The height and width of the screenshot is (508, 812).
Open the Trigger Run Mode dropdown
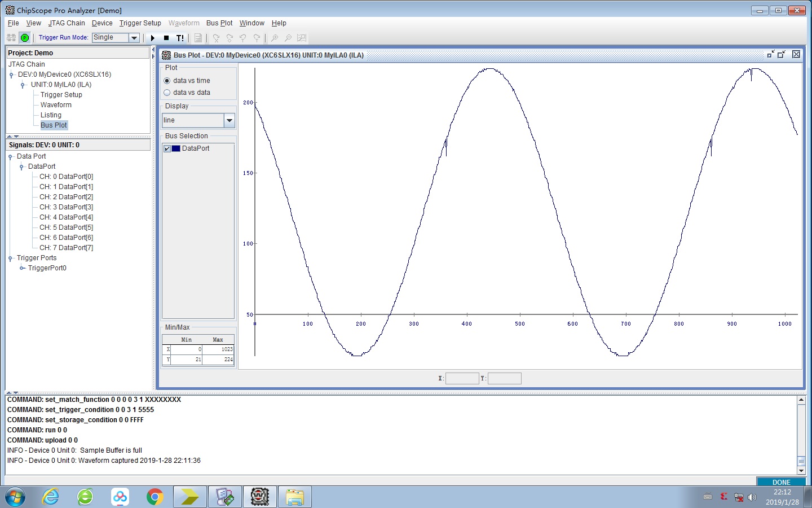(134, 37)
